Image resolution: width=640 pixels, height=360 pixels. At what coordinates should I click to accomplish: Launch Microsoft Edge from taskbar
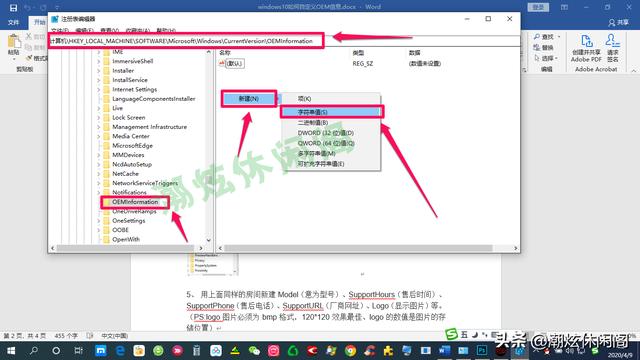[120, 351]
